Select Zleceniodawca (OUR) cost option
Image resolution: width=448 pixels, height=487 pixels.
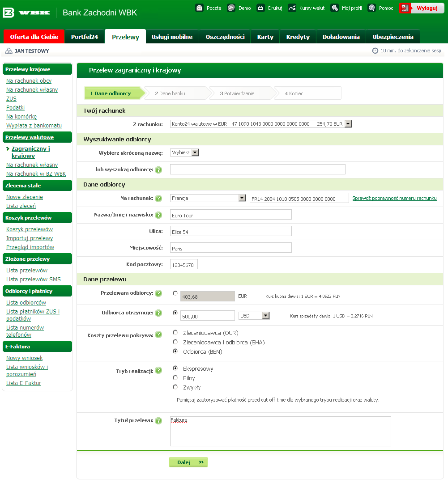175,333
